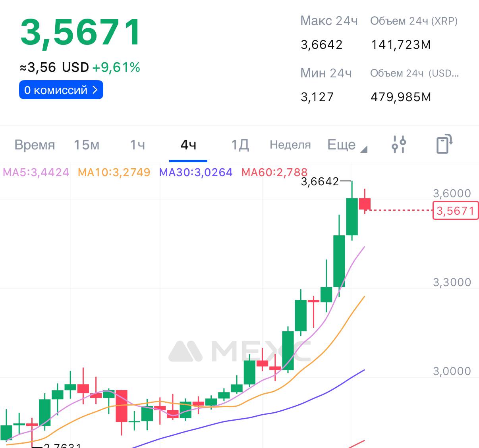Viewport: 479px width, 448px height.
Task: Tap the 3,6000 price axis label
Action: pos(452,194)
